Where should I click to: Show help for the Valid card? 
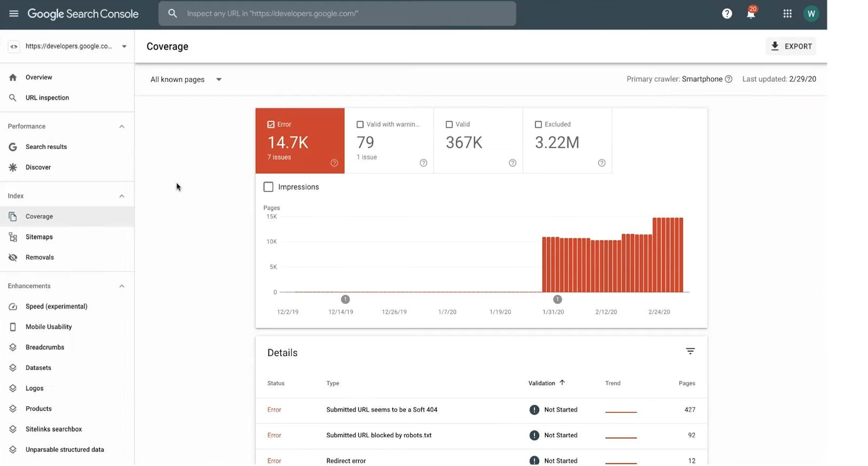pos(512,163)
